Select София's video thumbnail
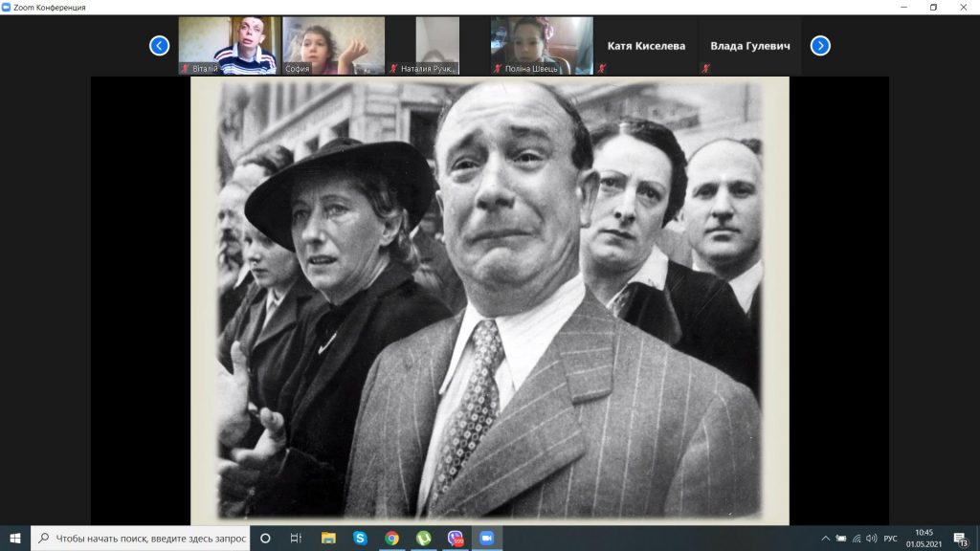This screenshot has height=551, width=980. coord(334,46)
